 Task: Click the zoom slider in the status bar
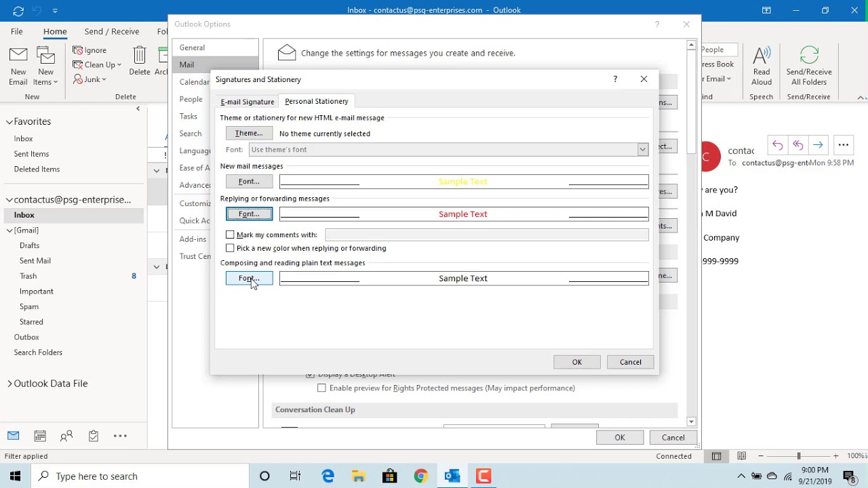[798, 456]
